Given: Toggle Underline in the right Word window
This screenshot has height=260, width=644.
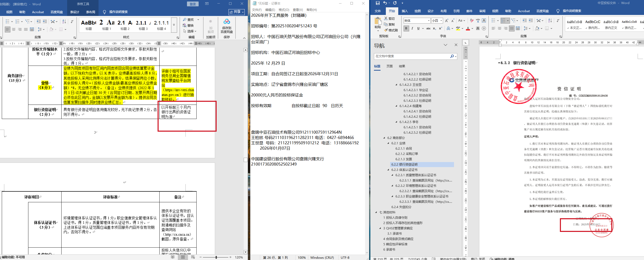Looking at the screenshot, I should [x=418, y=28].
